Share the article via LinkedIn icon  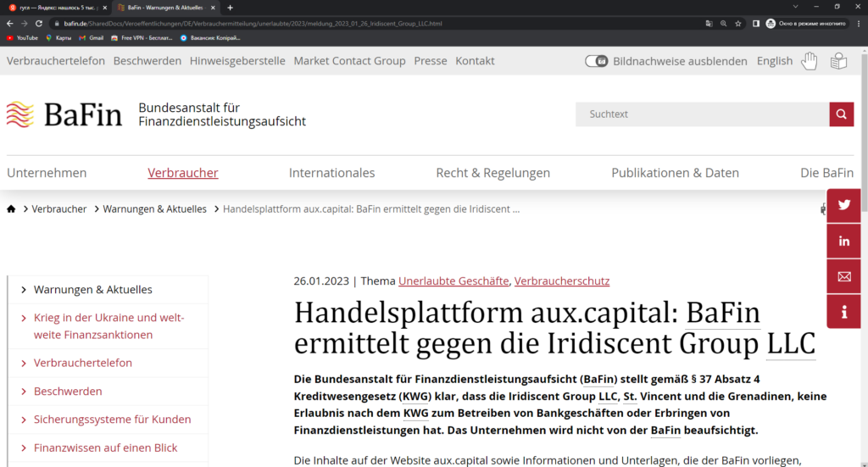click(x=843, y=241)
